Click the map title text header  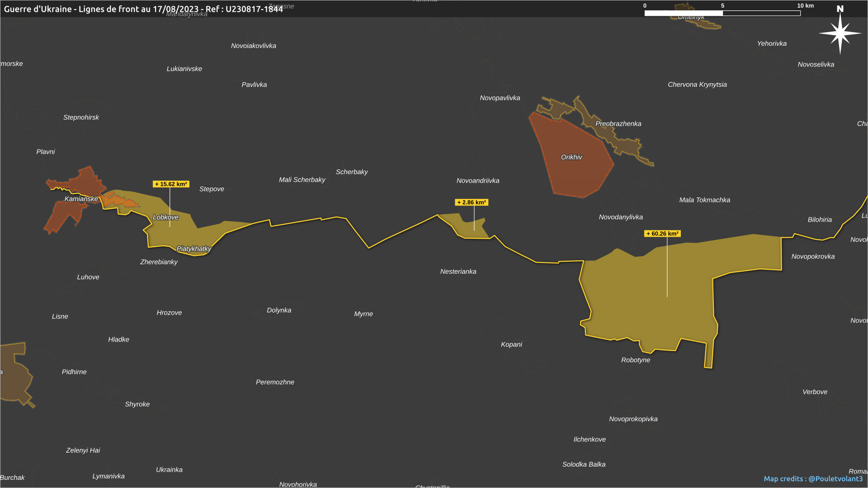point(143,9)
